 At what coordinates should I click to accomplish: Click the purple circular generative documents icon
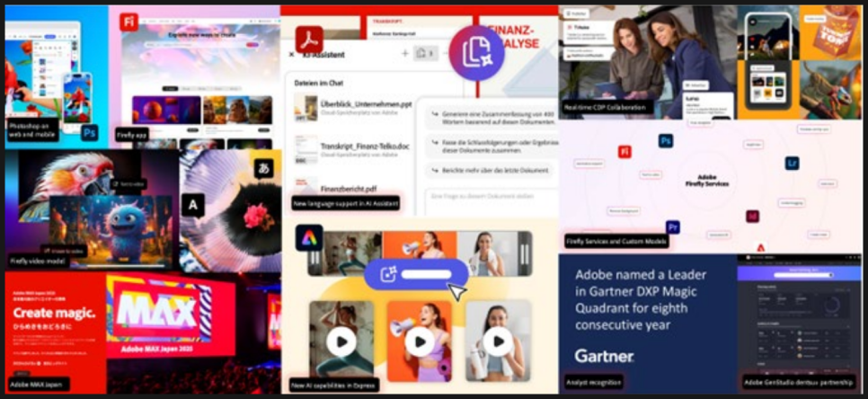[x=476, y=53]
